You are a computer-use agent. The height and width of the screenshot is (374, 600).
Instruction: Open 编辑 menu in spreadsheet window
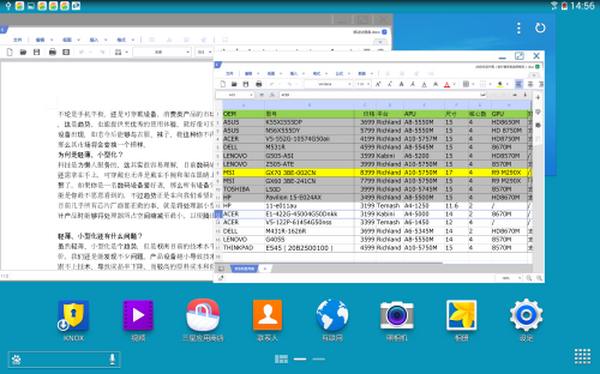pos(249,73)
